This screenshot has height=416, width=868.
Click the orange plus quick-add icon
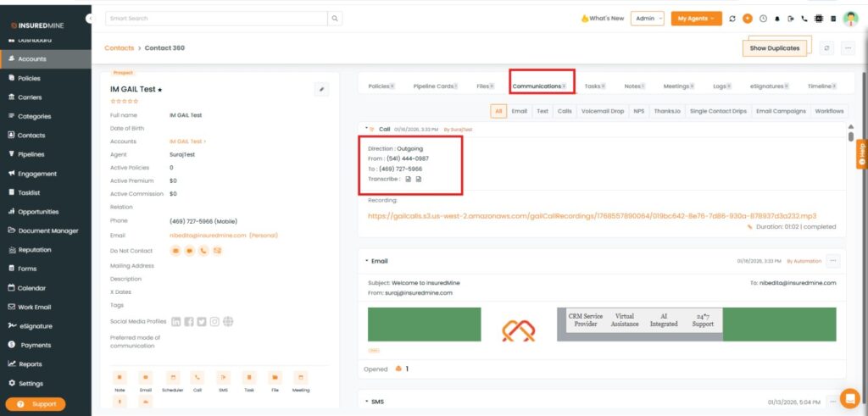point(747,19)
